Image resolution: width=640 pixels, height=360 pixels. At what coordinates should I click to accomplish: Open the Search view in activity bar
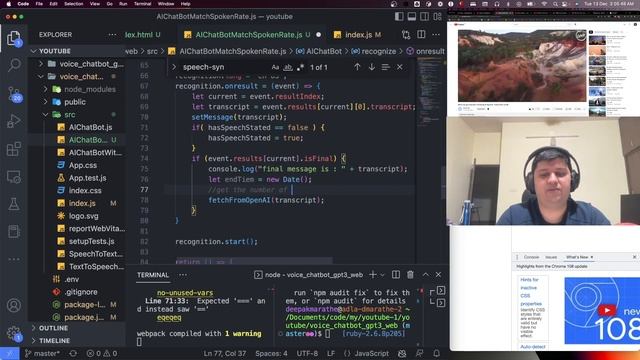pos(14,65)
